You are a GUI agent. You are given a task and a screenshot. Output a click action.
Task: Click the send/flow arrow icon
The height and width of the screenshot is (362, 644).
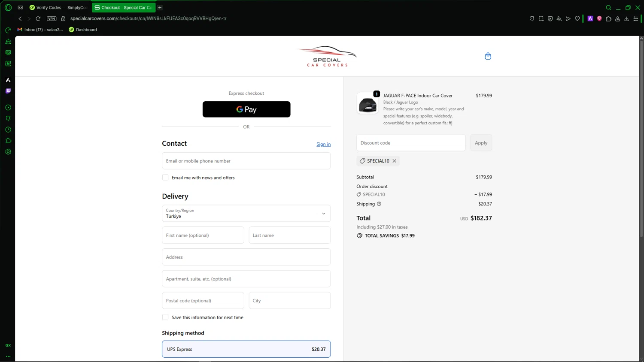coord(568,18)
